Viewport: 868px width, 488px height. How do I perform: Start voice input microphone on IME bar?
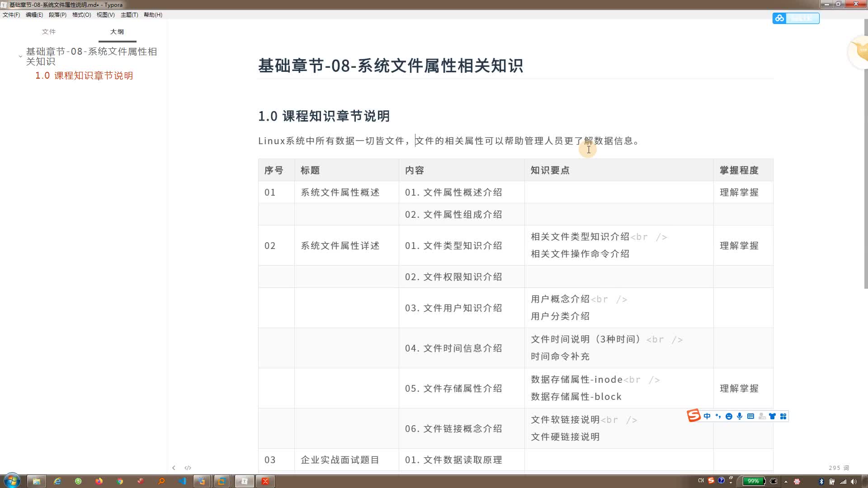(740, 416)
